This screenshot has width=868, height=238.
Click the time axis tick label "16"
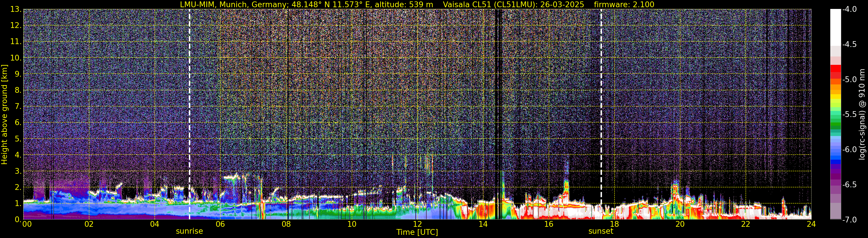[548, 224]
